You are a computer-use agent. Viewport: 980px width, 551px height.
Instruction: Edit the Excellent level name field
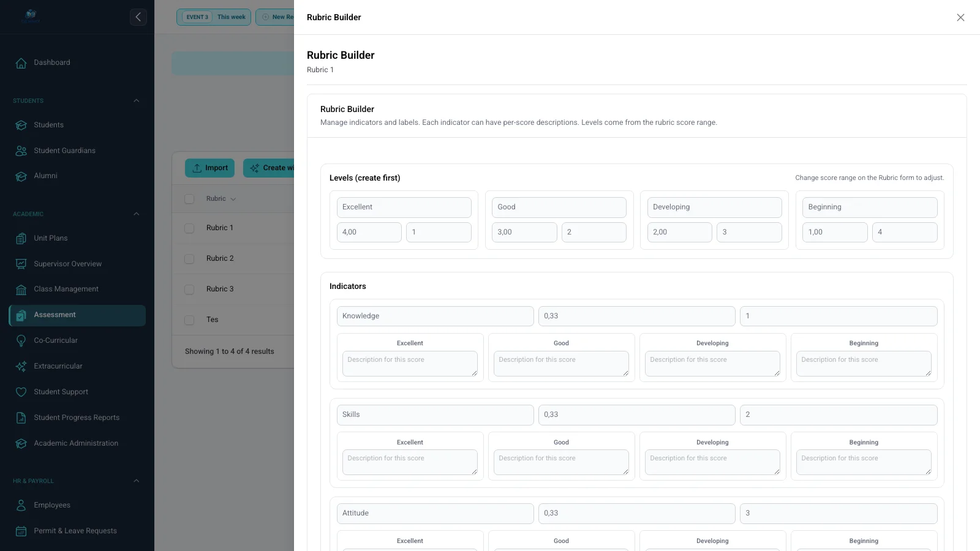pos(404,207)
